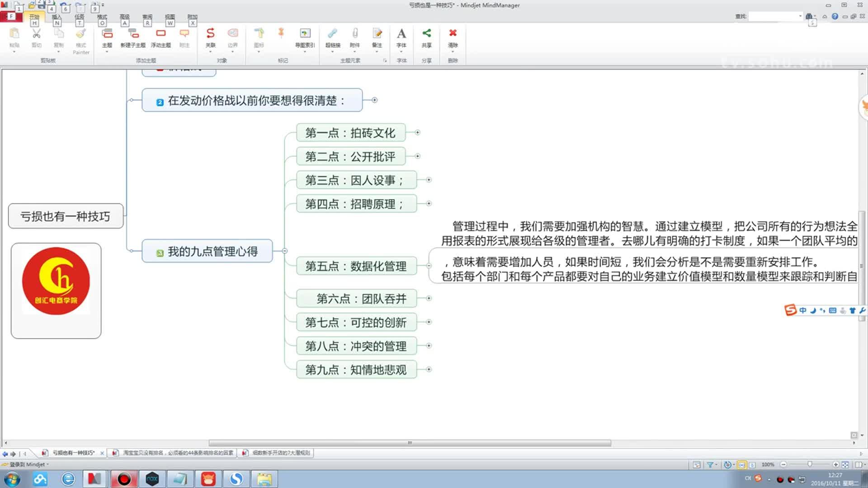Expand the node beside 第五点：数据化管理
Screen dimensions: 868x488
pos(429,266)
